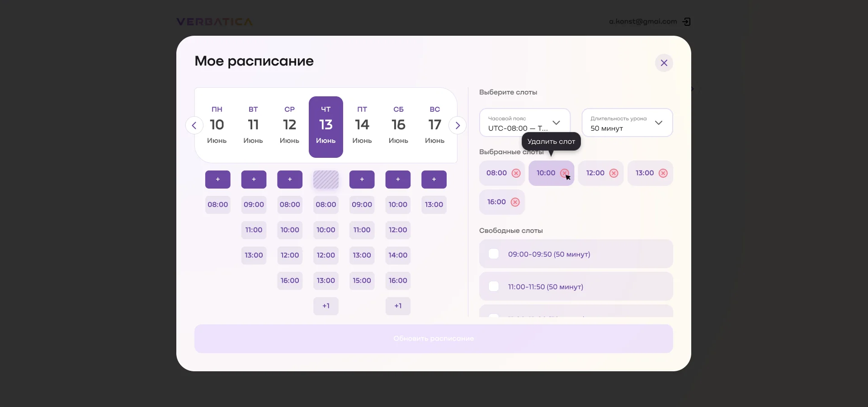
Task: Click Wednesday's 10:00 slot
Action: click(x=290, y=230)
